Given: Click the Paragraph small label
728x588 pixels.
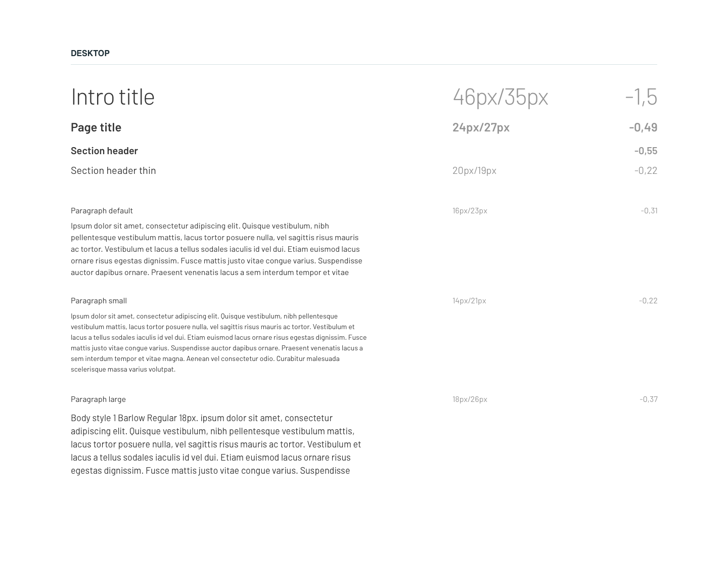Looking at the screenshot, I should tap(99, 300).
